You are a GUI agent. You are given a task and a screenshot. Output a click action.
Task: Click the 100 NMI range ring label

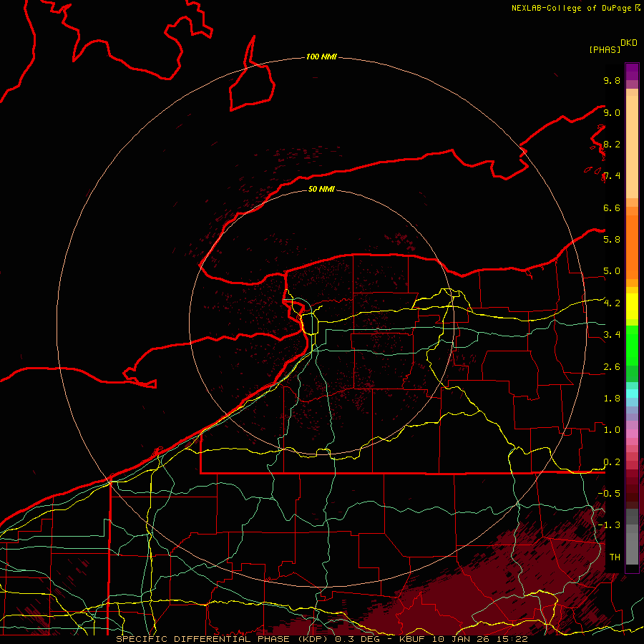point(321,57)
